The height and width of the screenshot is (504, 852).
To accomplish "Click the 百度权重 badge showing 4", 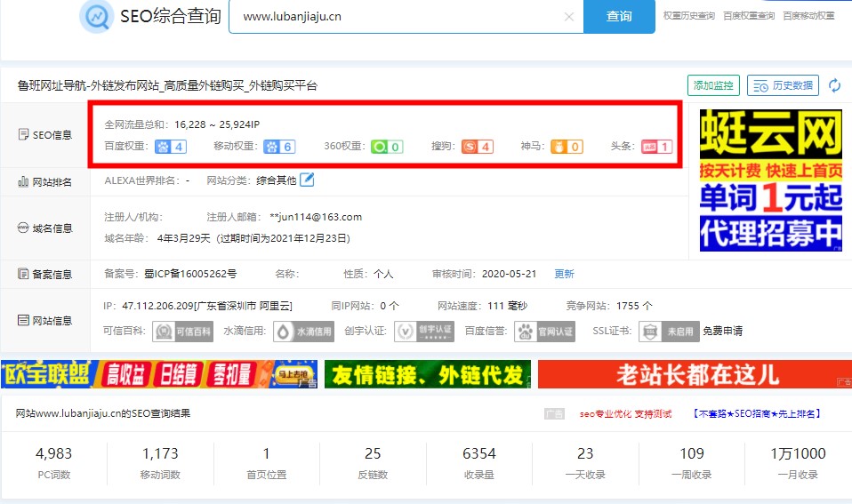I will pyautogui.click(x=171, y=147).
